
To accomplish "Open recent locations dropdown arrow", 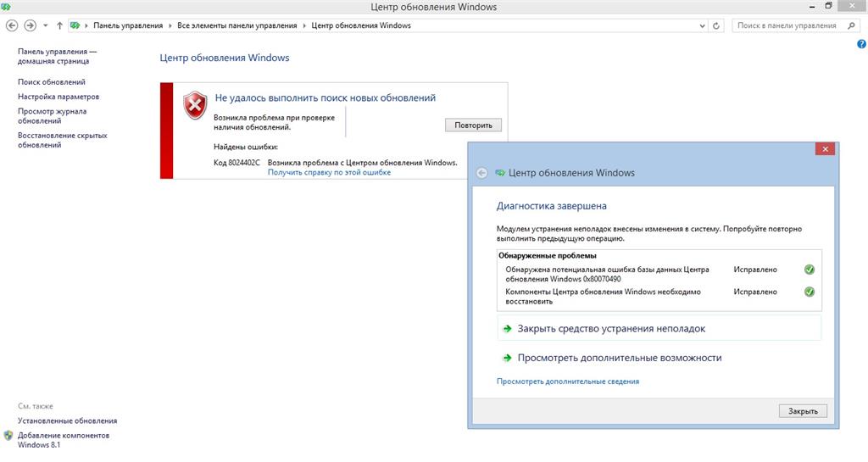I will click(x=46, y=25).
